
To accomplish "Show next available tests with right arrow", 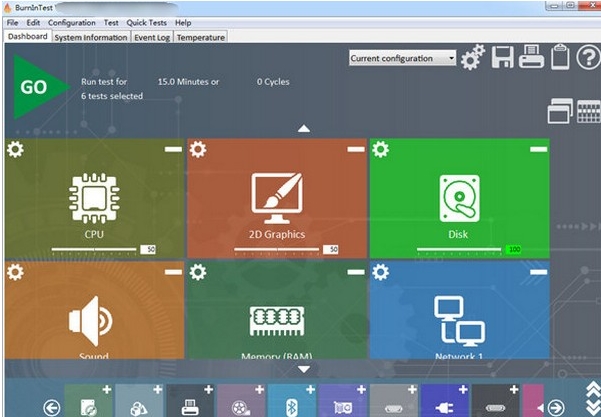I will coord(556,407).
